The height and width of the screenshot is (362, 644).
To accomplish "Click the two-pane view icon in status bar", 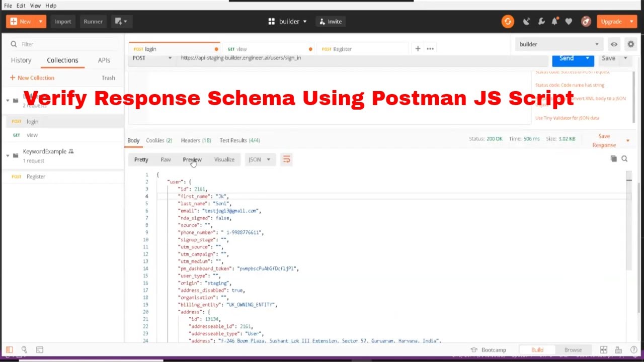I will pyautogui.click(x=604, y=350).
